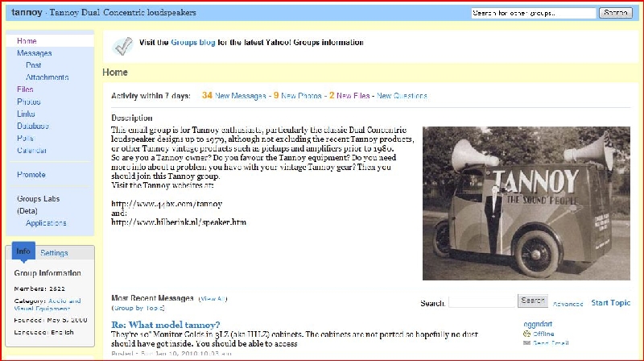Open the Groups blog link
The image size is (644, 361).
point(193,43)
